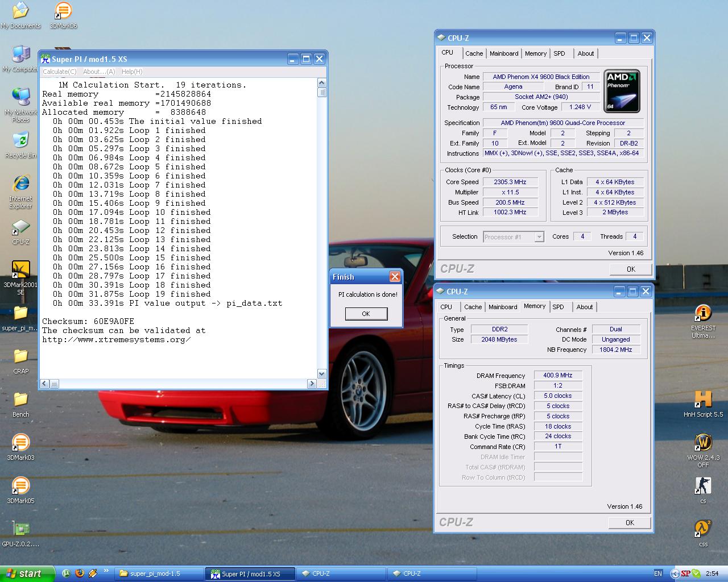This screenshot has height=582, width=728.
Task: Click Super PI vertical scrollbar down arrow
Action: tap(322, 374)
